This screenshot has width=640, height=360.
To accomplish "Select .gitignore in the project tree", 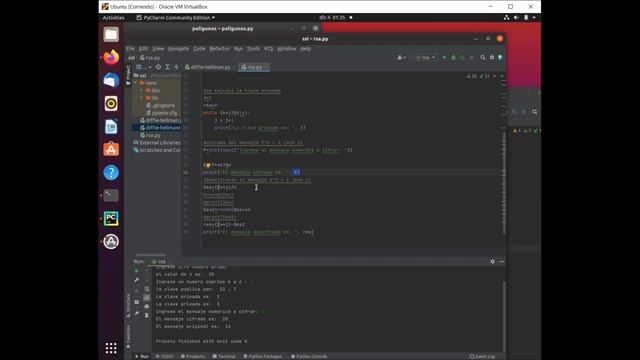I will (160, 105).
